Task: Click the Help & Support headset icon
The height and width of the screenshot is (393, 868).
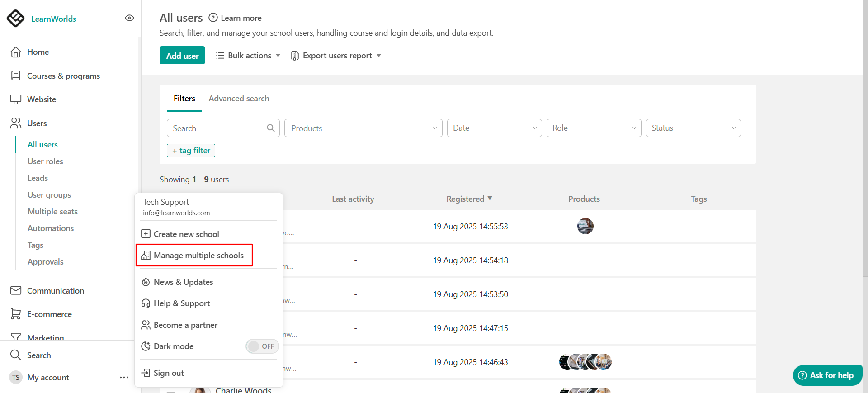Action: (146, 303)
